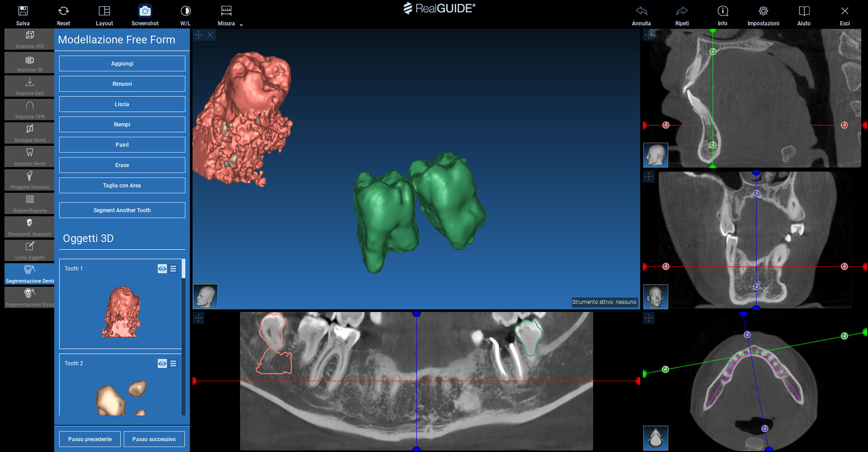Select Imposta 3D in the sidebar
This screenshot has width=868, height=452.
[x=29, y=63]
